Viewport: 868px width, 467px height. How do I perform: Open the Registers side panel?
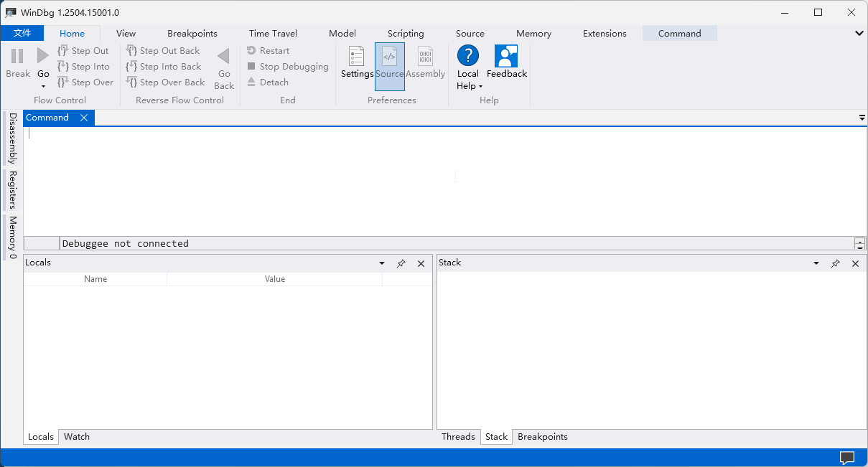click(x=12, y=190)
